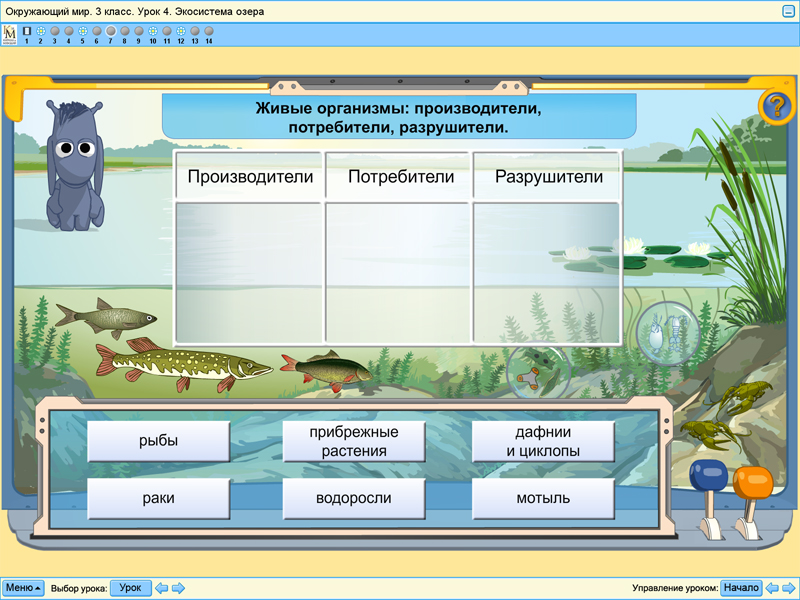Click the empty cell under Производители

point(249,273)
